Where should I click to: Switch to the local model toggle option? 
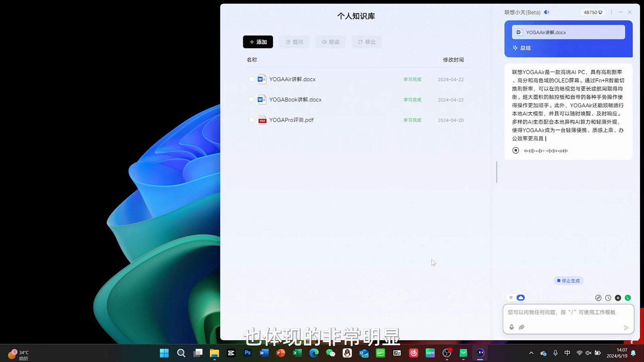[x=511, y=298]
